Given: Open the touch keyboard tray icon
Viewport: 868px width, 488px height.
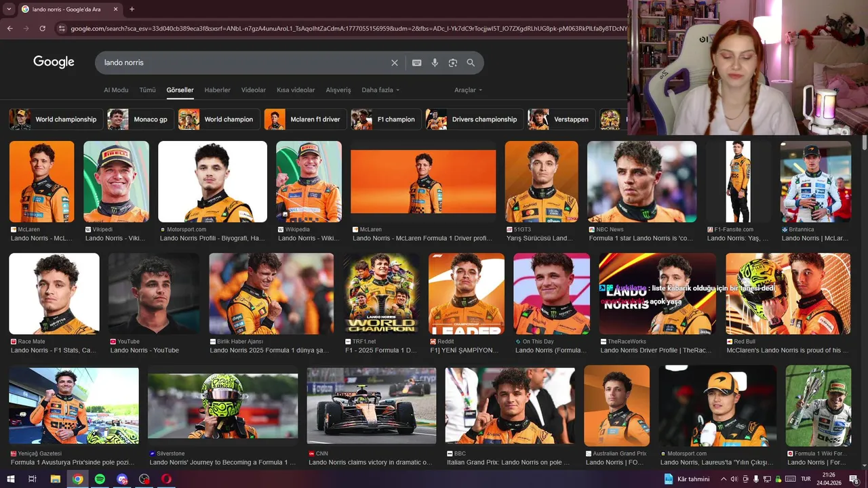Looking at the screenshot, I should click(791, 479).
